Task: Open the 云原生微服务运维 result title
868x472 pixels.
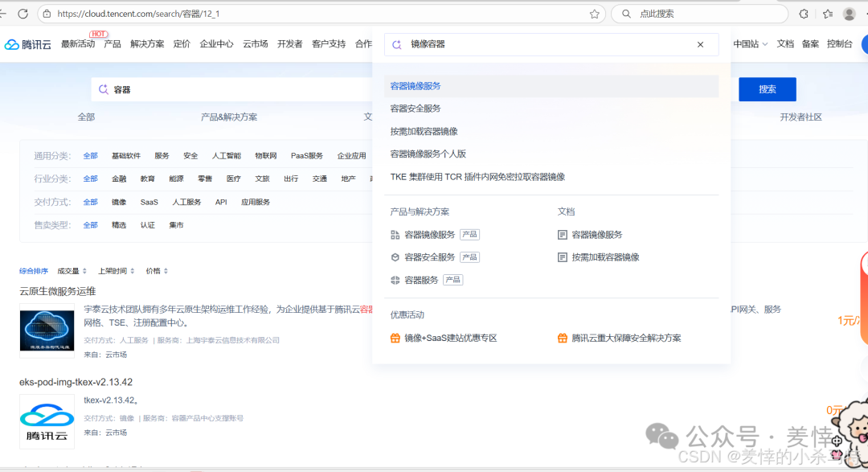Action: (58, 291)
